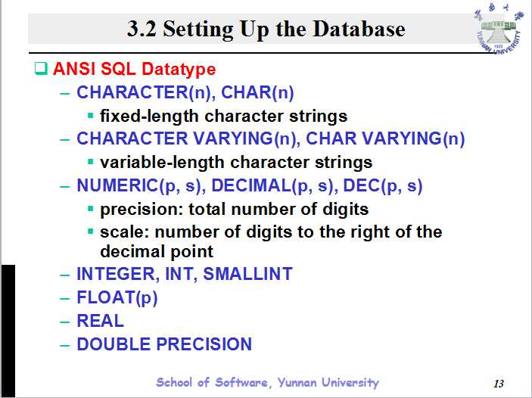Click the text variable-length character strings
Image resolution: width=532 pixels, height=398 pixels.
(236, 162)
